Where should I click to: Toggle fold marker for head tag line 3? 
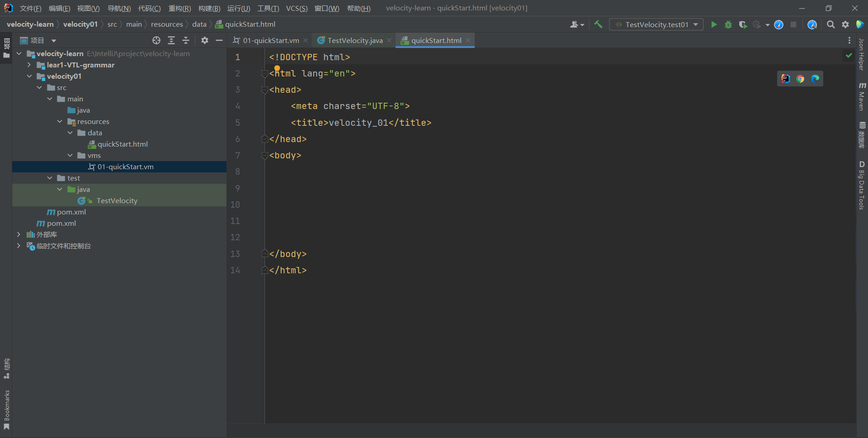(x=264, y=90)
